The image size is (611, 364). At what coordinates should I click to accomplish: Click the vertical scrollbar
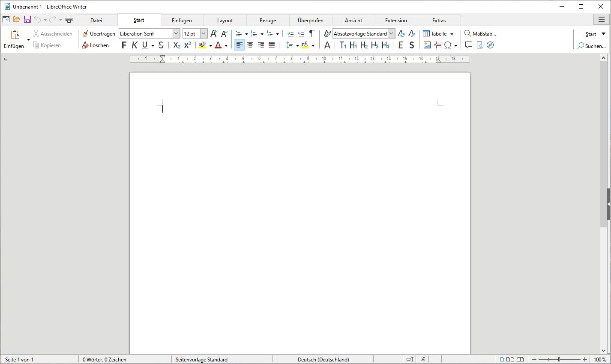pyautogui.click(x=603, y=144)
